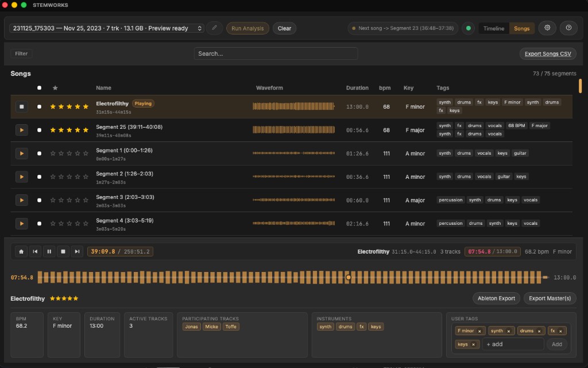This screenshot has height=368, width=588.
Task: Toggle checkbox for Segment 3 row
Action: tap(40, 200)
